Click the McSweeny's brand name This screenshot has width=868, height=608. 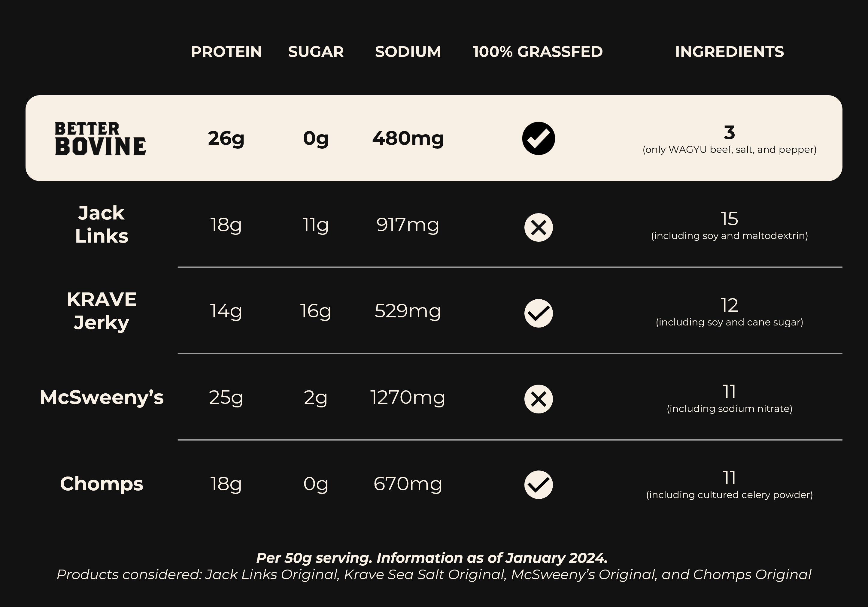click(101, 397)
